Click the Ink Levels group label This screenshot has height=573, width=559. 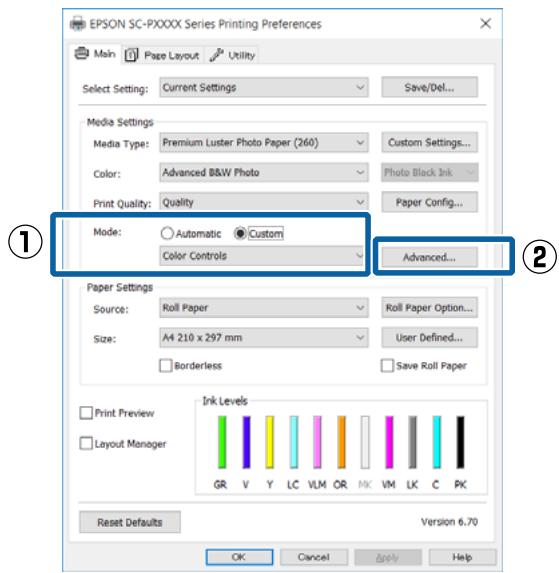pos(225,401)
